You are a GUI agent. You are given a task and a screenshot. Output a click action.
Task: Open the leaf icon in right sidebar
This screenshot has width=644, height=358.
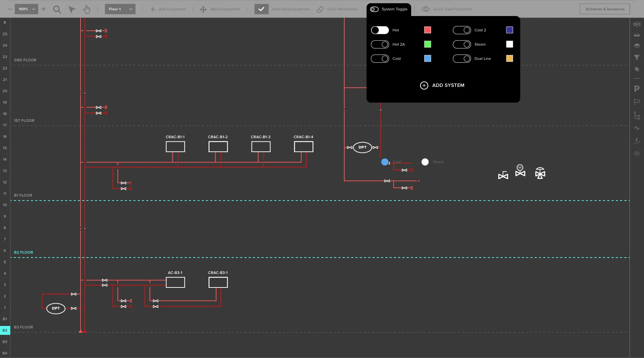[637, 69]
